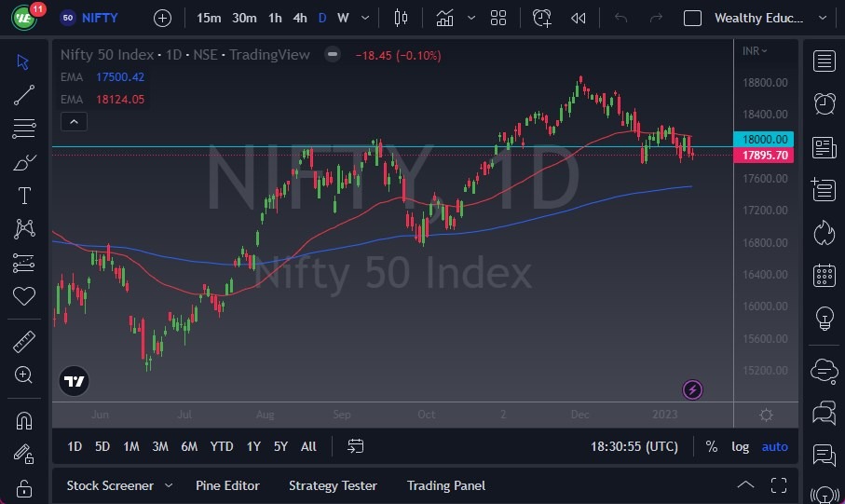Open the economic Calendar sidebar icon
845x504 pixels.
tap(824, 275)
